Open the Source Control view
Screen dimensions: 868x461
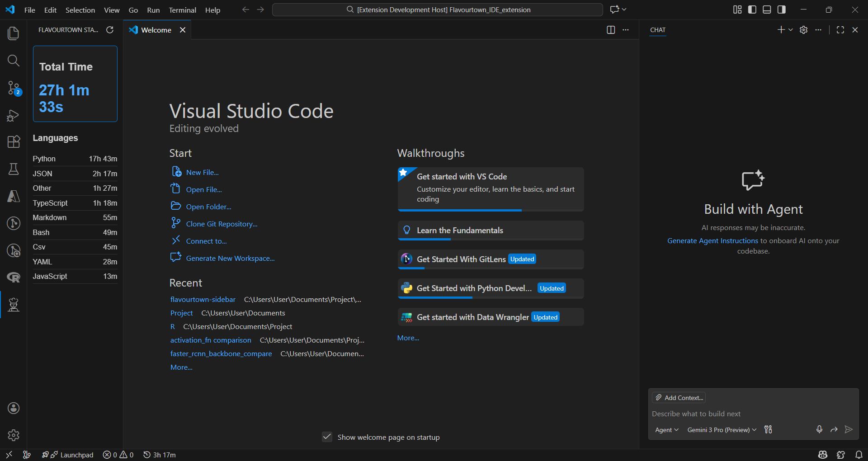point(14,88)
